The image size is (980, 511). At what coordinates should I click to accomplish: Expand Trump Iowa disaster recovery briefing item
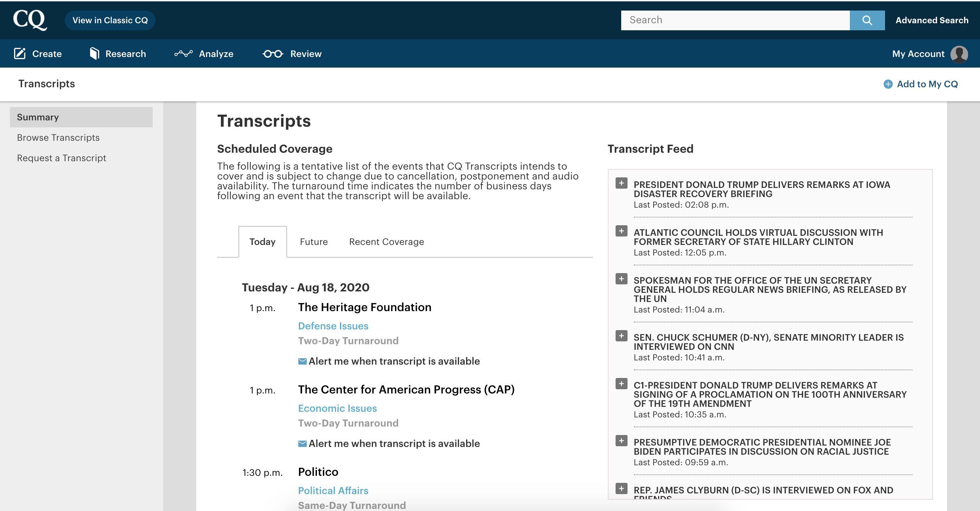pyautogui.click(x=621, y=183)
